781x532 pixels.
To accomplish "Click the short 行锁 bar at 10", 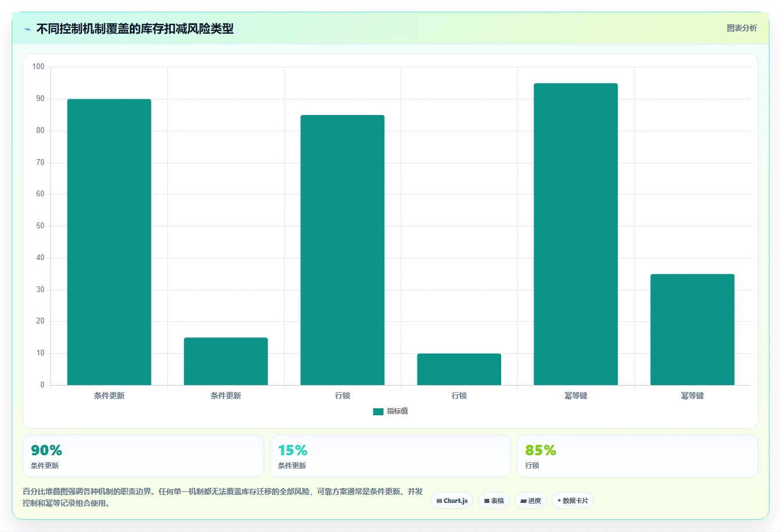I will click(x=459, y=369).
